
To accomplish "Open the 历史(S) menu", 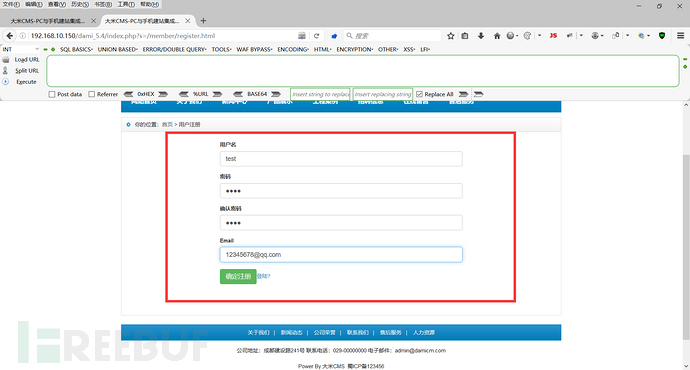I will click(80, 4).
